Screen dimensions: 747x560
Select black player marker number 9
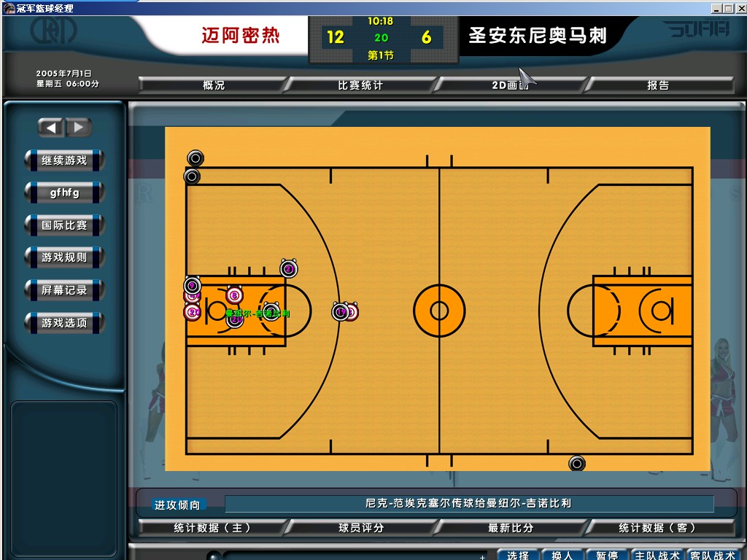click(193, 286)
